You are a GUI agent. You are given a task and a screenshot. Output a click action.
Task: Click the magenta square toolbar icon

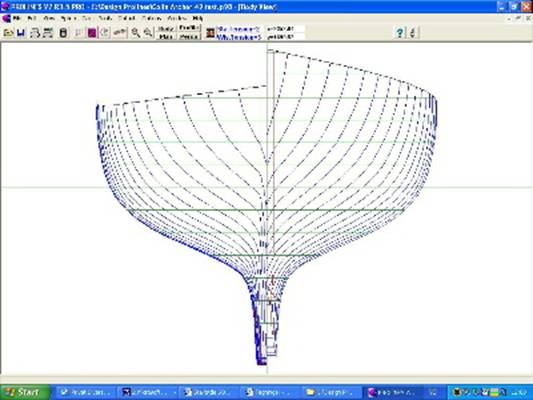click(x=92, y=33)
